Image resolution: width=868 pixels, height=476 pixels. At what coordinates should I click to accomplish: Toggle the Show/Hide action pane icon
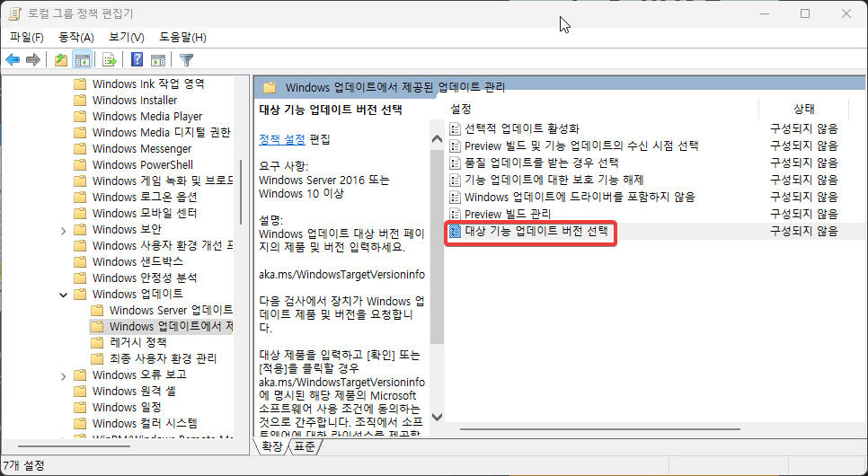coord(158,60)
